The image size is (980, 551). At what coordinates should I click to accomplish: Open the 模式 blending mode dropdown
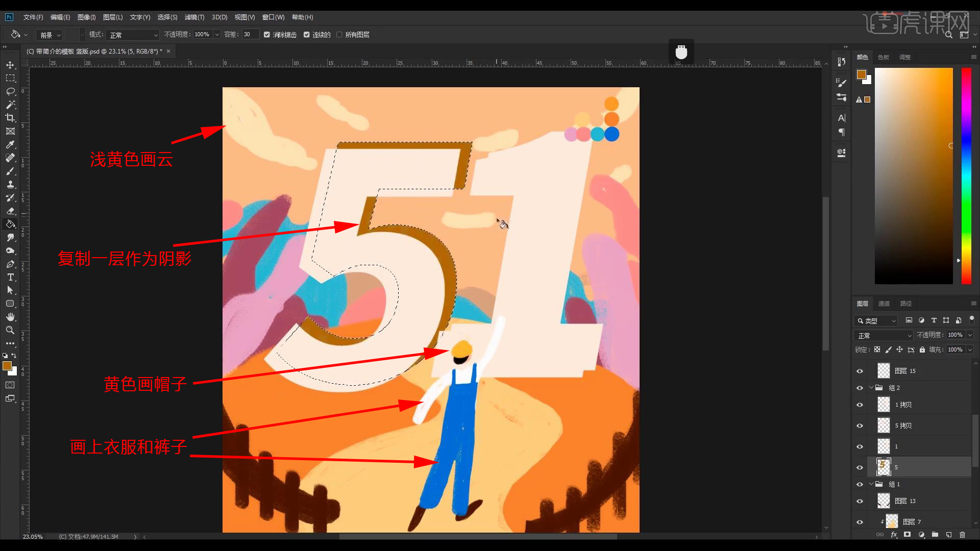pos(134,35)
